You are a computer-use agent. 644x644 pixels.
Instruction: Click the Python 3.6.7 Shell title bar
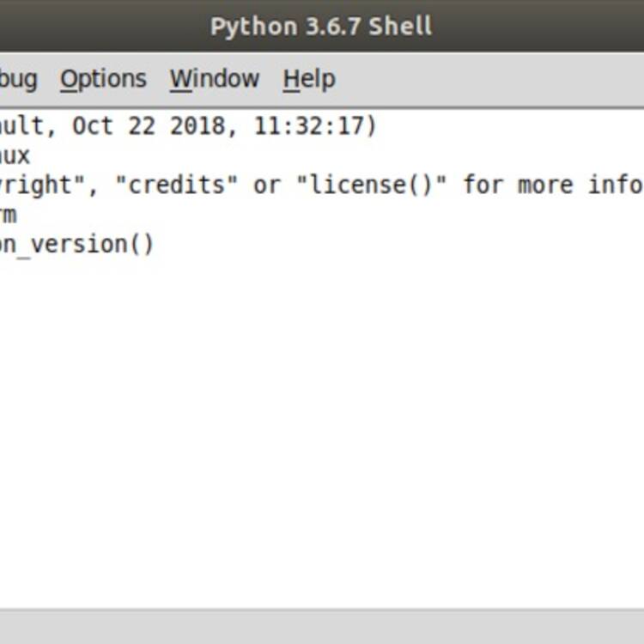[321, 26]
